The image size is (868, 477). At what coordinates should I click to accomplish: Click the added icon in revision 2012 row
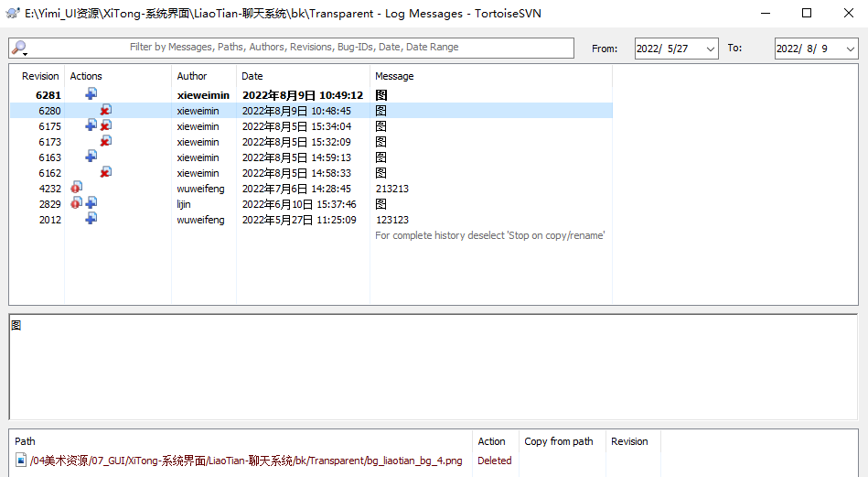click(91, 218)
